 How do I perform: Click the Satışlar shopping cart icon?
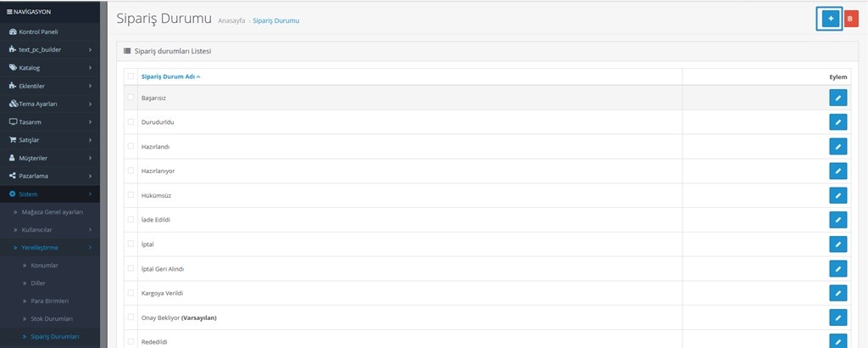pos(13,140)
